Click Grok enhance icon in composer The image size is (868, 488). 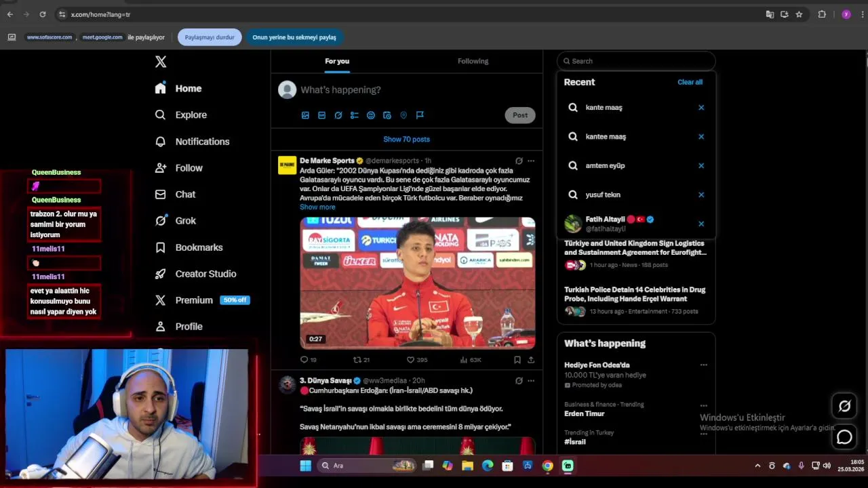tap(338, 115)
